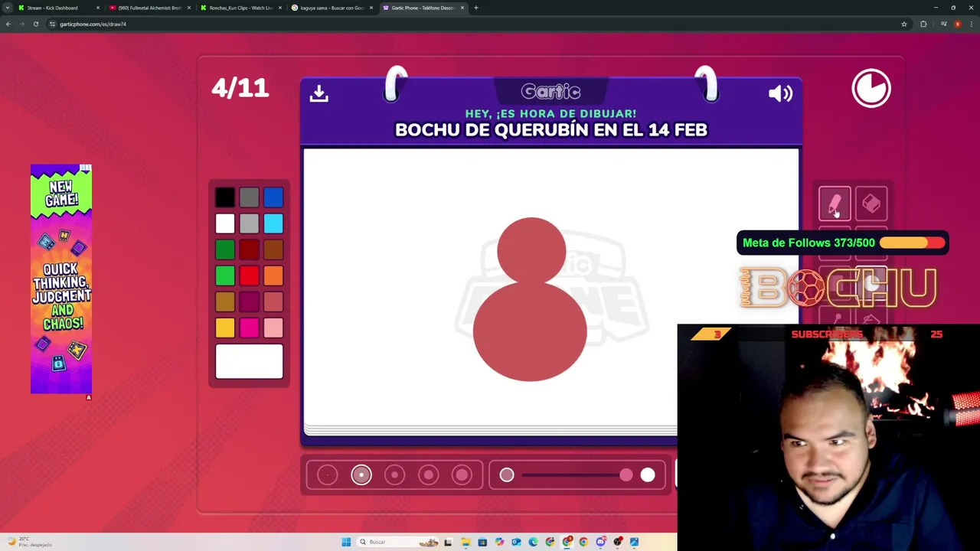The image size is (980, 551).
Task: Open Outlook from the taskbar
Action: pyautogui.click(x=516, y=542)
